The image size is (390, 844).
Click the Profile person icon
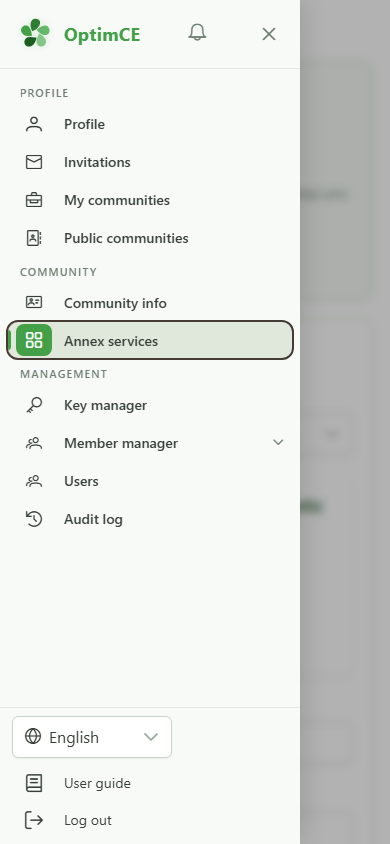(34, 124)
